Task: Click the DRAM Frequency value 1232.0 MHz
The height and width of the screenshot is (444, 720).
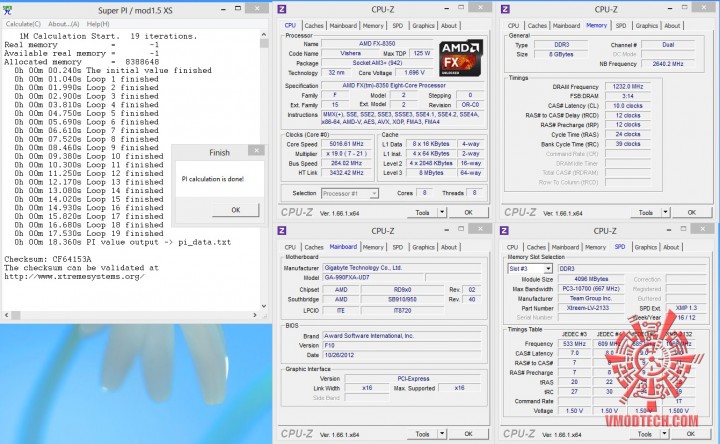Action: [x=628, y=86]
